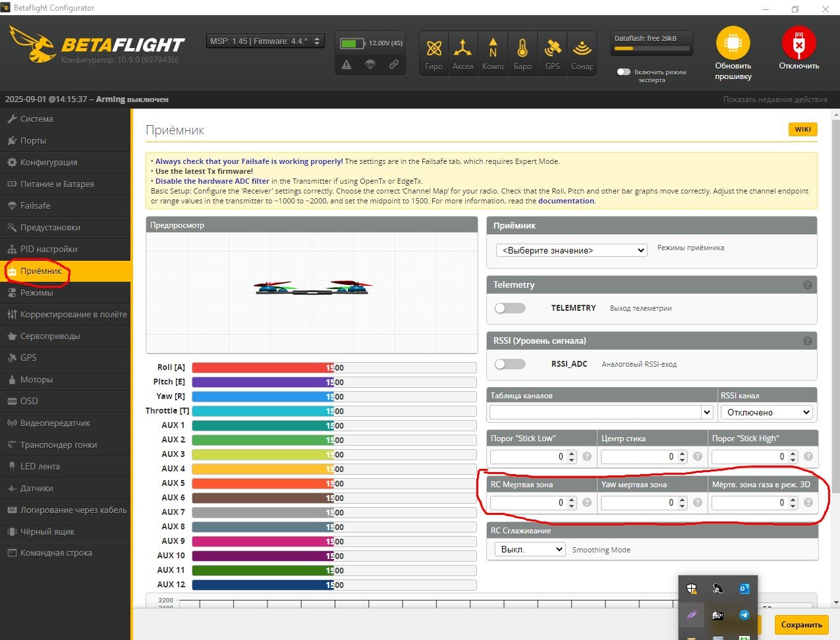Viewport: 840px width, 640px height.
Task: Click the failsafe parachute icon
Action: tap(370, 65)
